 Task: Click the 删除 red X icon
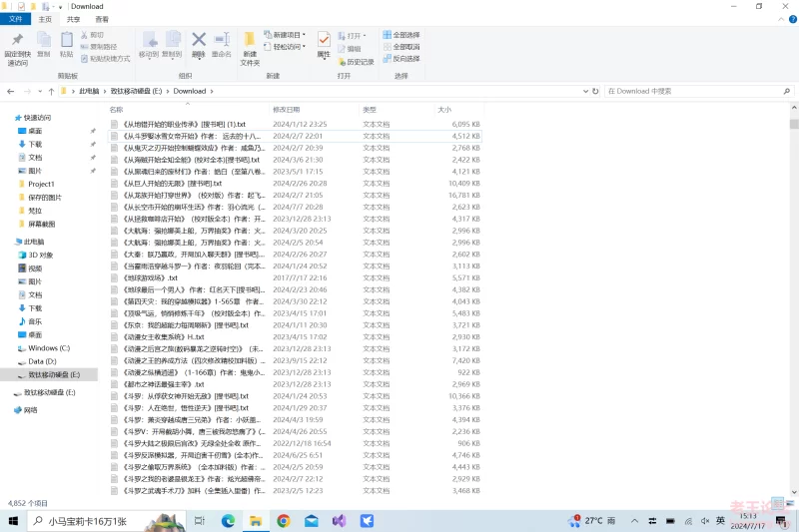pyautogui.click(x=199, y=39)
